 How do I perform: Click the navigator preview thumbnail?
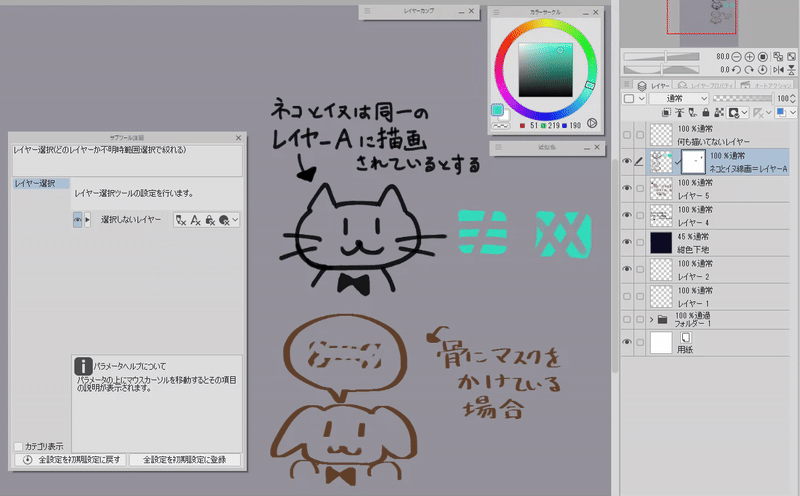click(x=702, y=17)
